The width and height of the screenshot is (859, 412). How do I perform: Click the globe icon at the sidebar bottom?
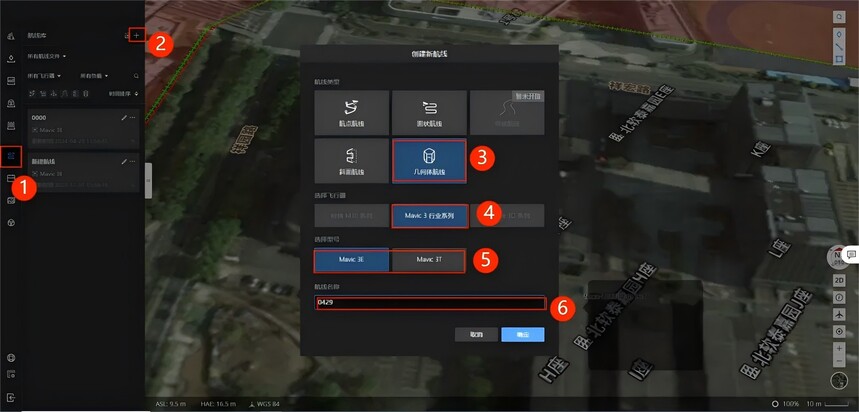coord(11,358)
